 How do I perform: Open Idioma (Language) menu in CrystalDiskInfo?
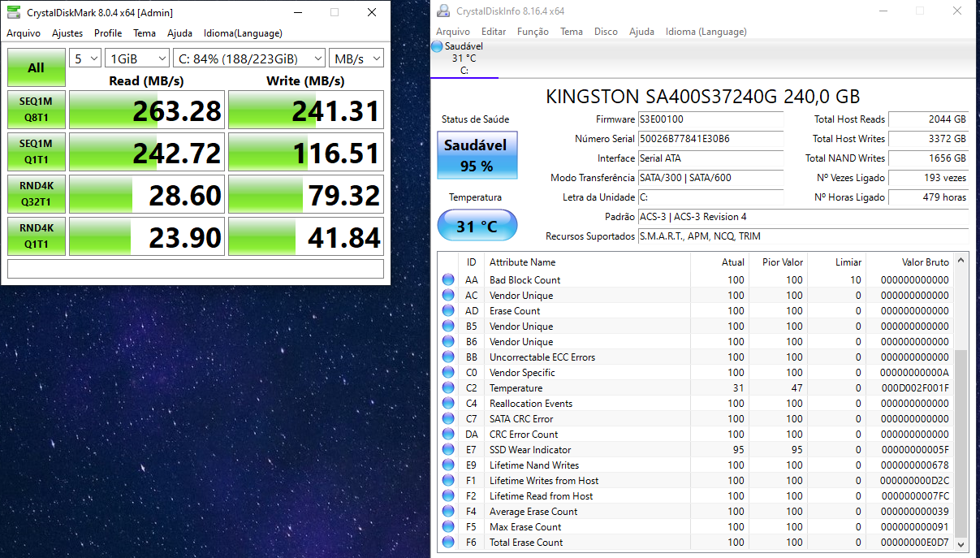[x=706, y=32]
